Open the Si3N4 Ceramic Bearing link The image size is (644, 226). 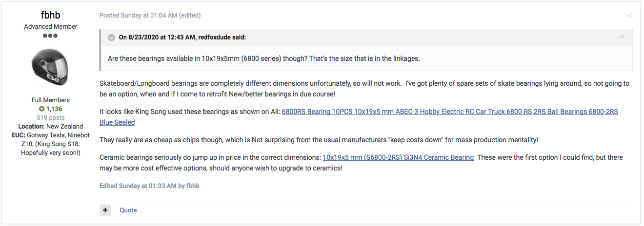click(398, 157)
